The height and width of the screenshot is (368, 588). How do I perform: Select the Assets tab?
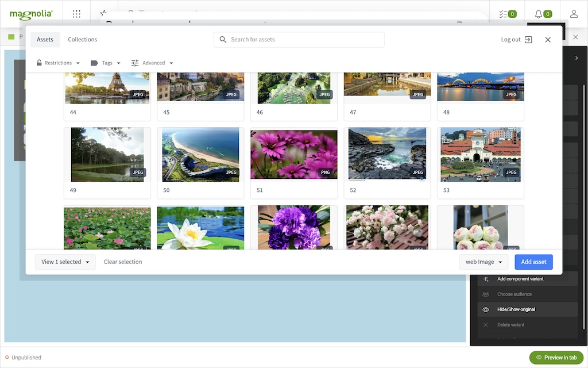(45, 39)
